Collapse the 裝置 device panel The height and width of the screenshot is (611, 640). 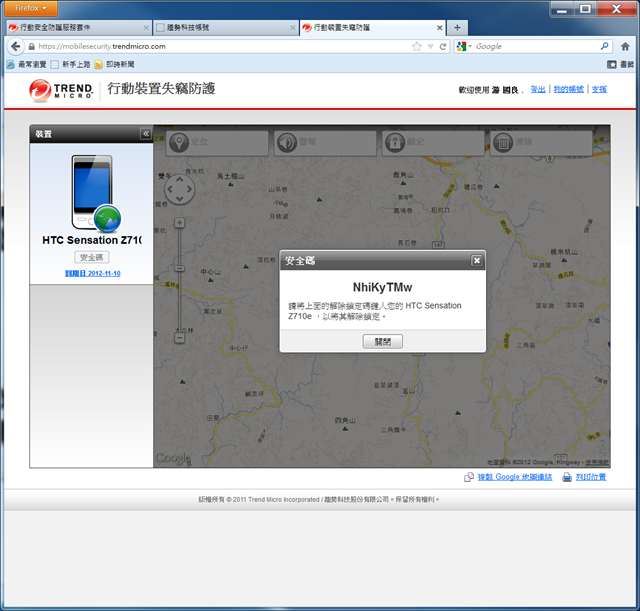click(x=146, y=134)
